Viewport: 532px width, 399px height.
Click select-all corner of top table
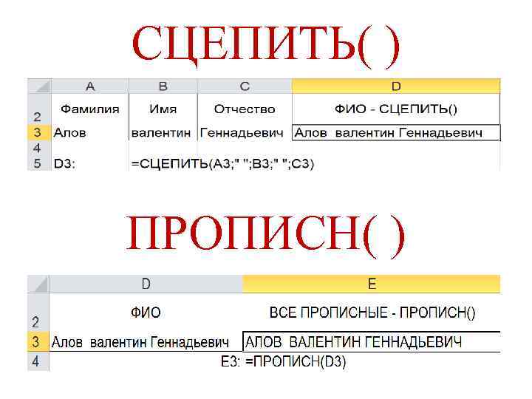tap(39, 86)
